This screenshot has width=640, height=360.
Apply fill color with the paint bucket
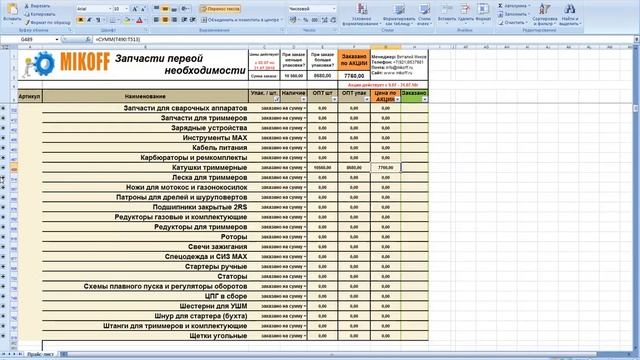pyautogui.click(x=127, y=20)
